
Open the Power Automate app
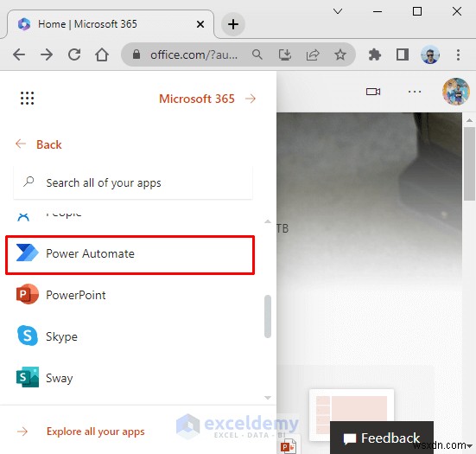[x=130, y=254]
